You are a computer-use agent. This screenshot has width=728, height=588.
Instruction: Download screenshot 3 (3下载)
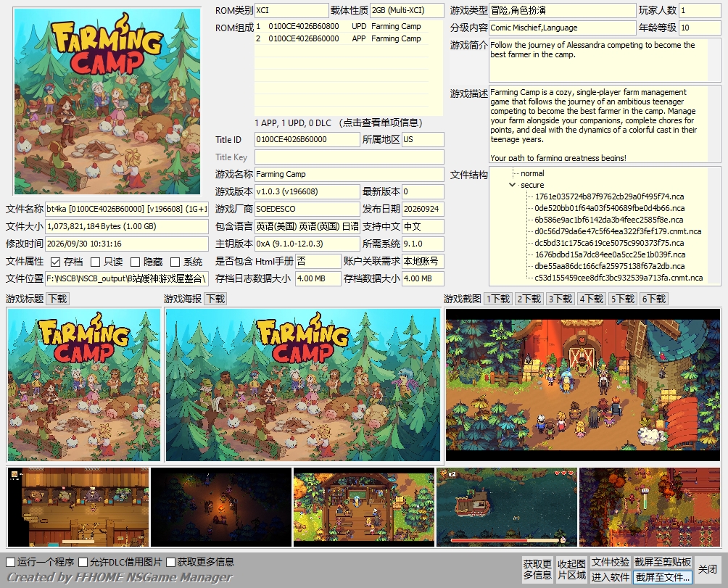[x=560, y=299]
